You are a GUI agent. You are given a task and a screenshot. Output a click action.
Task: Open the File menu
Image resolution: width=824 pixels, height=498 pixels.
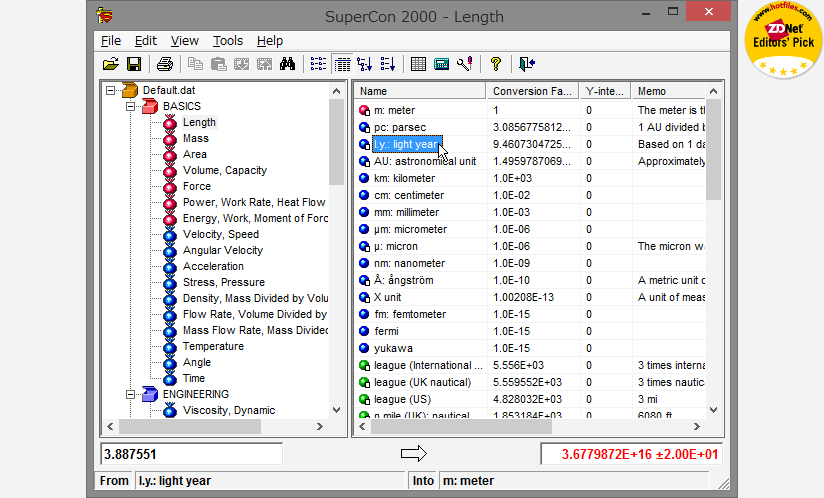(x=111, y=41)
